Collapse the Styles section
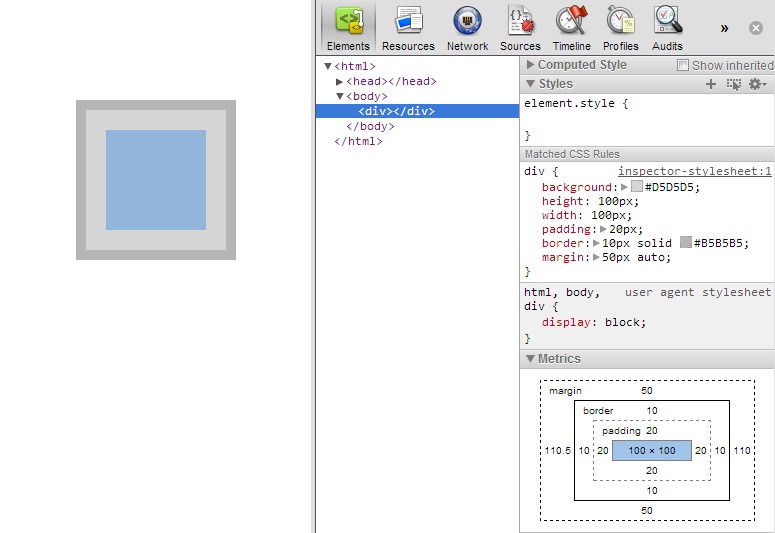Viewport: 775px width, 533px height. (530, 84)
